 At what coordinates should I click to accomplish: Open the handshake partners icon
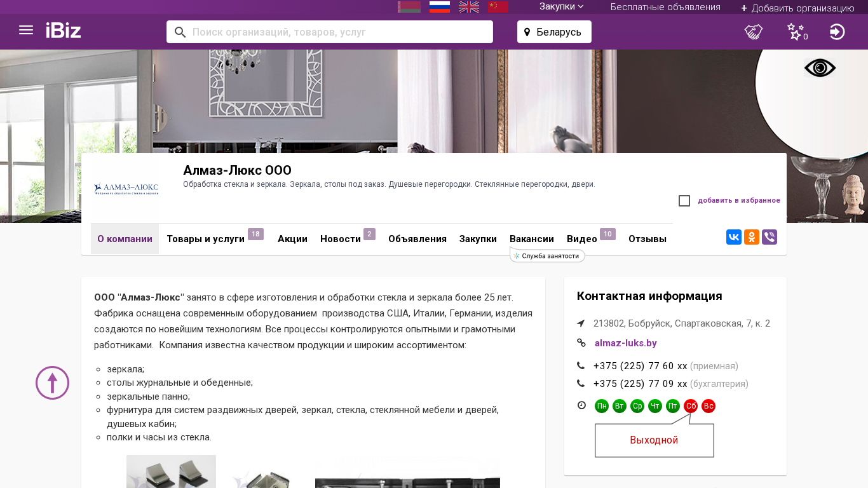coord(754,32)
